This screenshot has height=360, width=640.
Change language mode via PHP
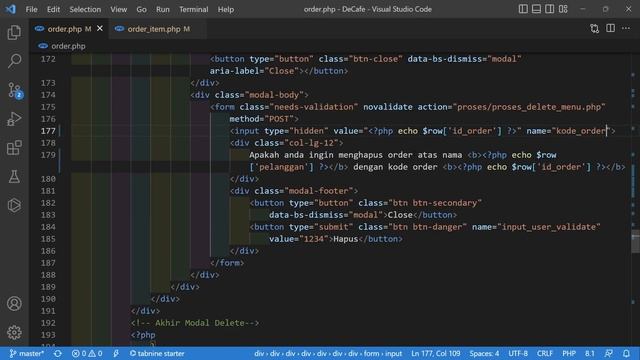point(569,353)
